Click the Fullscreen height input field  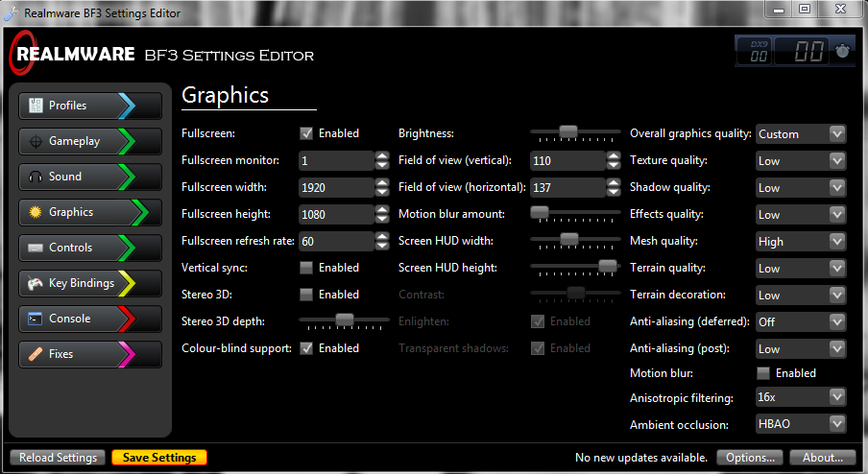click(x=337, y=215)
